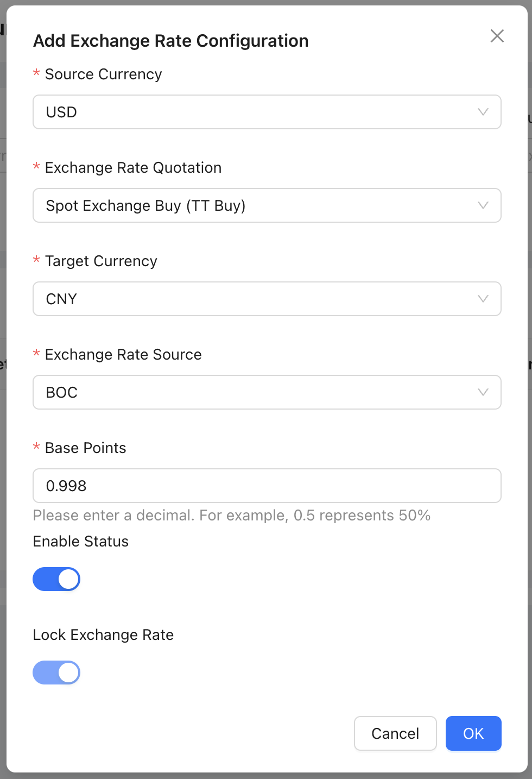The image size is (532, 779).
Task: Toggle the Lock Exchange Rate switch
Action: tap(56, 673)
